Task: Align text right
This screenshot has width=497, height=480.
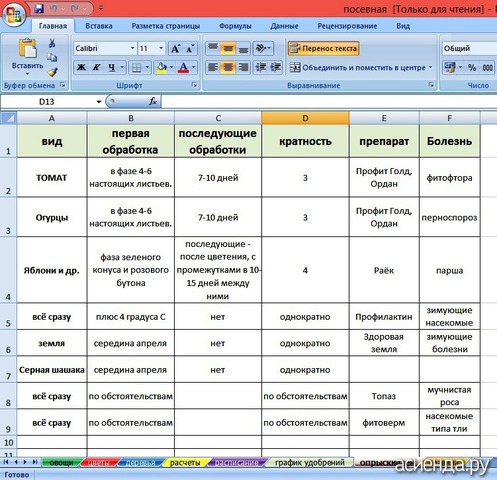Action: point(243,68)
